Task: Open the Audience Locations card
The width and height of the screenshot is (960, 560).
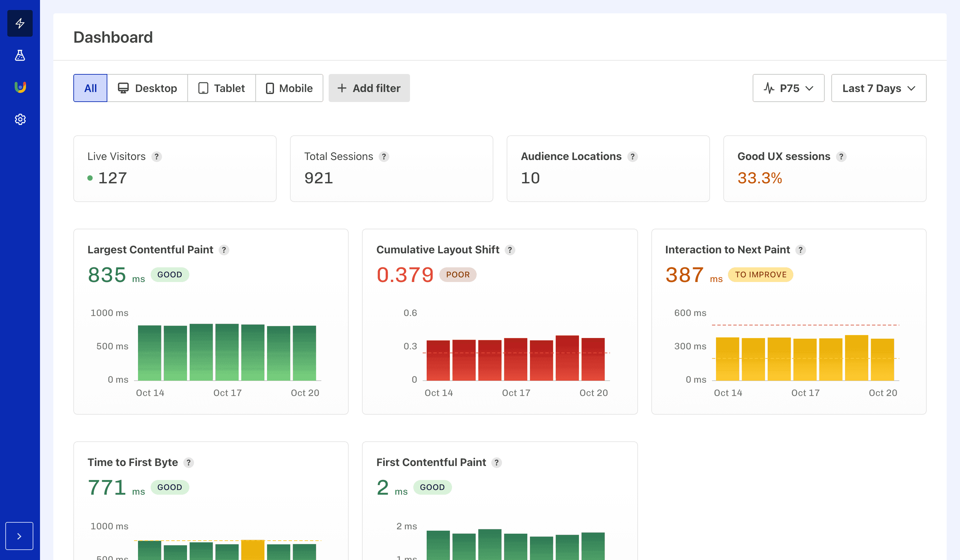Action: (x=608, y=168)
